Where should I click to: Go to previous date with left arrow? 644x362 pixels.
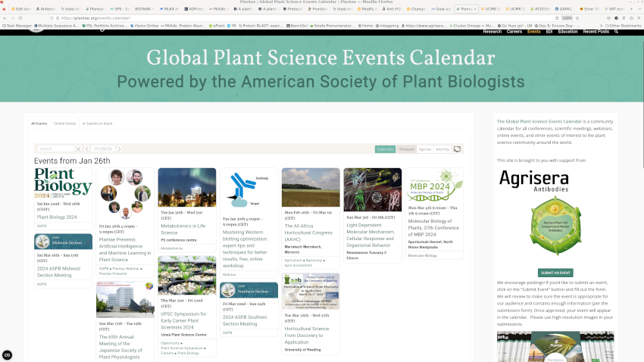point(87,149)
